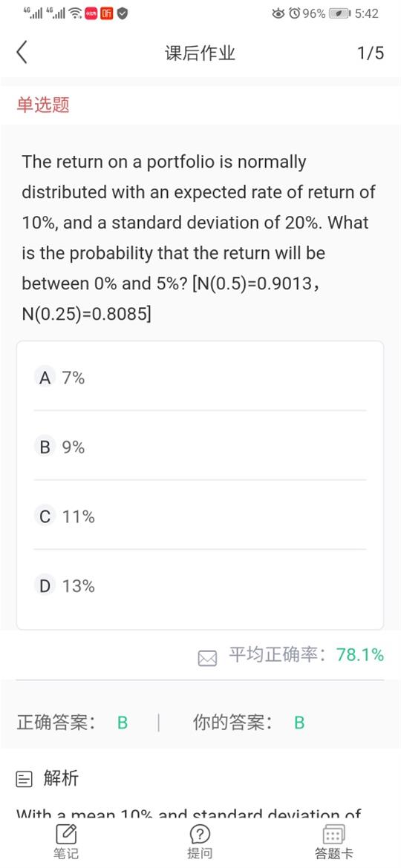
Task: Tap the back arrow icon
Action: point(22,53)
